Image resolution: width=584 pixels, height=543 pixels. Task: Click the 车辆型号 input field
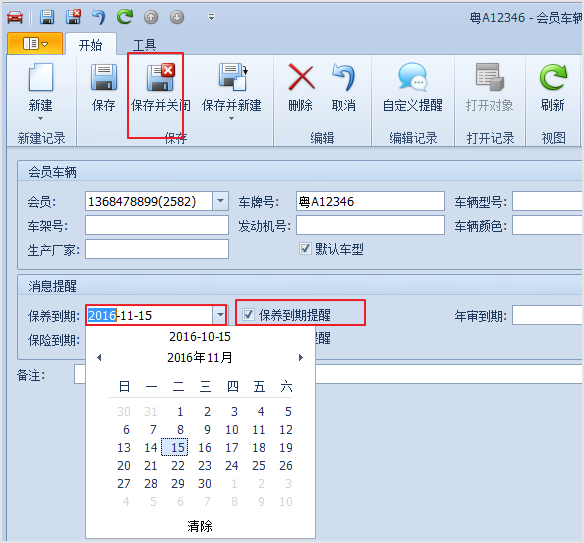click(547, 201)
